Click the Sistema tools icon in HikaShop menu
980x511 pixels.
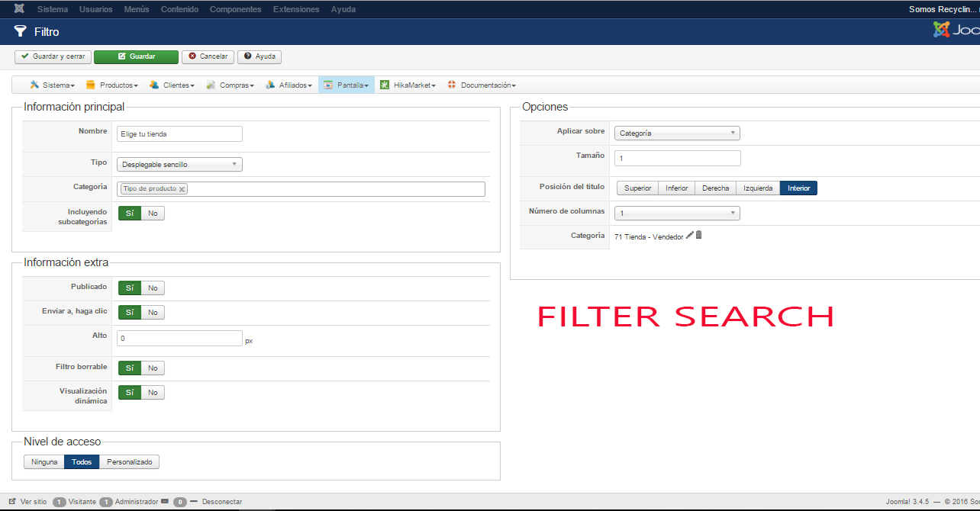[34, 85]
